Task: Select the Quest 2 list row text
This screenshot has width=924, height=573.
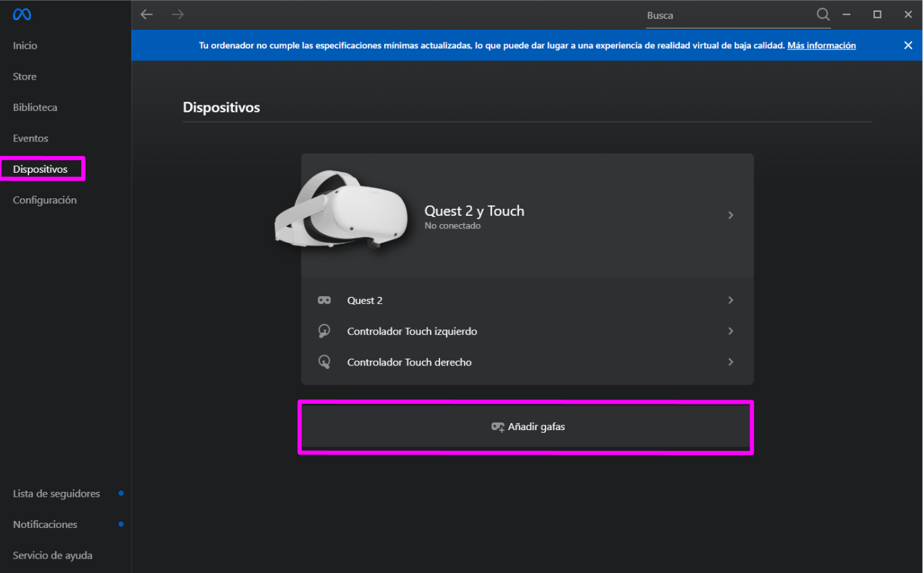Action: pos(365,300)
